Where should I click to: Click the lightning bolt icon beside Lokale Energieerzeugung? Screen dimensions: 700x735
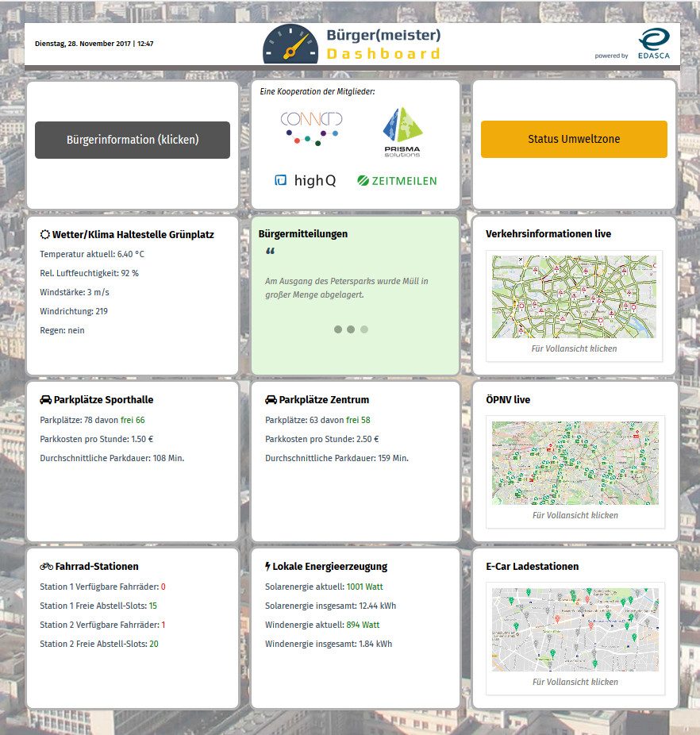267,567
